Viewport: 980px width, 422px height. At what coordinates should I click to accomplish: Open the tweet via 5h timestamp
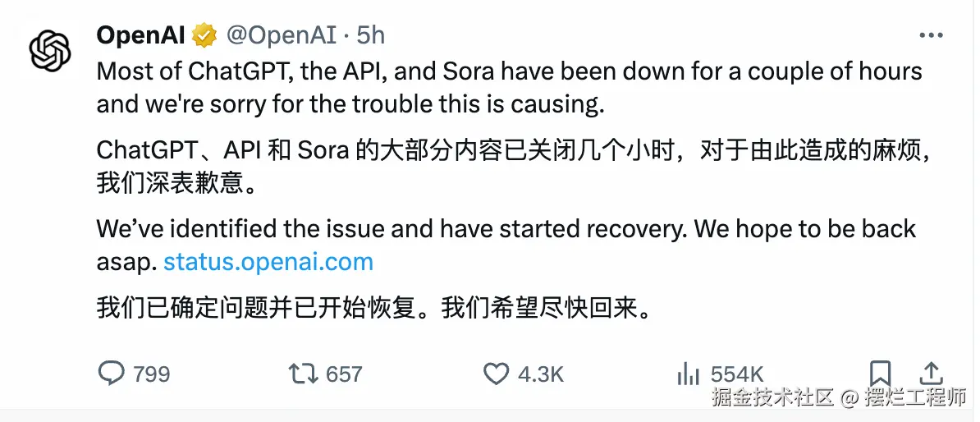[x=370, y=34]
